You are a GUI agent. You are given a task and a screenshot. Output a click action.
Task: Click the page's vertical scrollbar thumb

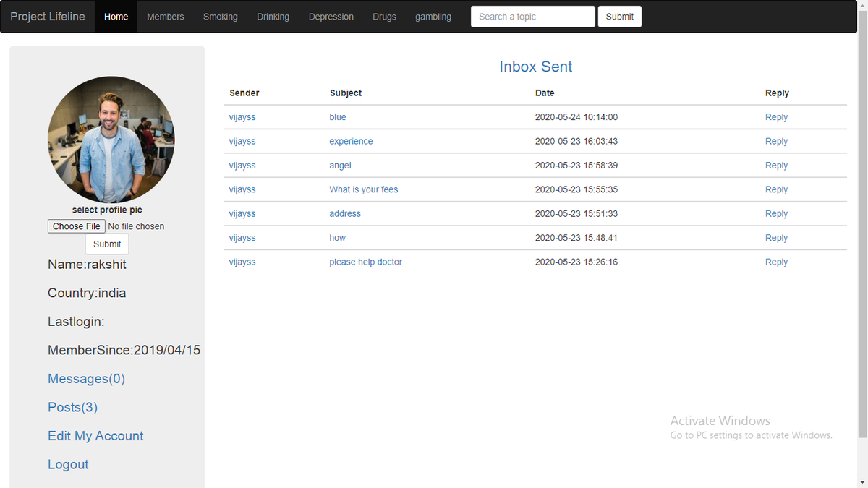click(862, 224)
